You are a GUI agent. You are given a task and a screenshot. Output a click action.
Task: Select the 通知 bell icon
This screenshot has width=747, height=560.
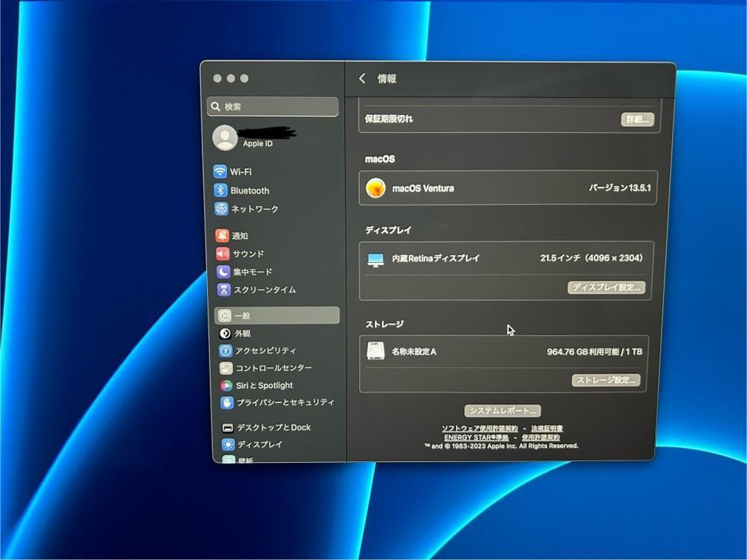tap(222, 235)
